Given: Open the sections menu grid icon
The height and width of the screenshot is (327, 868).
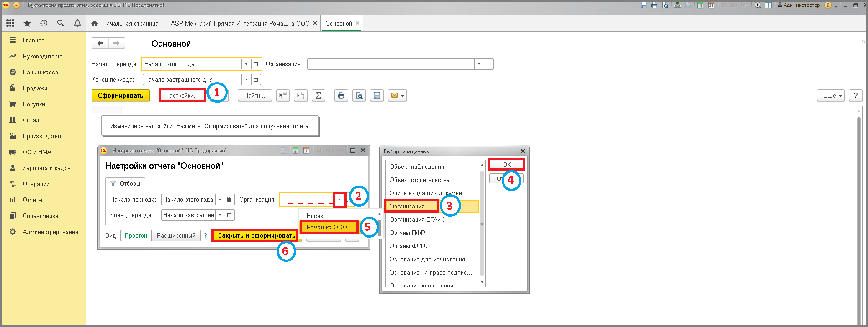Looking at the screenshot, I should [x=10, y=23].
